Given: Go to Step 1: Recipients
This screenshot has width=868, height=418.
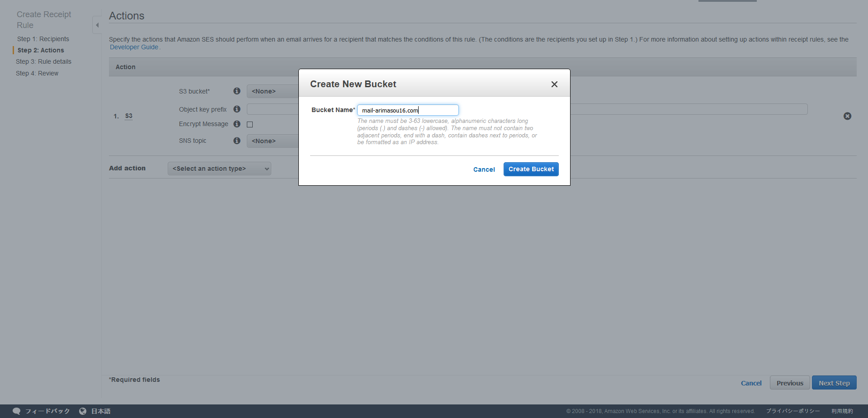Looking at the screenshot, I should coord(43,39).
